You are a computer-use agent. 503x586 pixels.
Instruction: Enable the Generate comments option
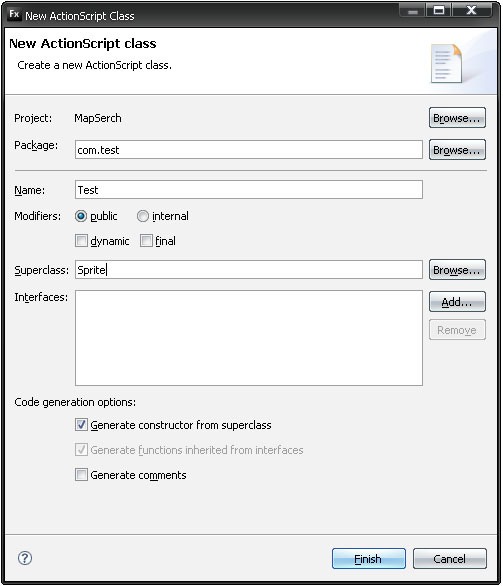(x=81, y=475)
